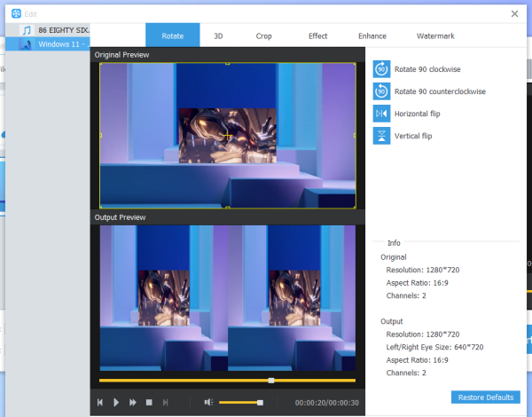This screenshot has width=532, height=417.
Task: Click the app logo in the Edit title bar
Action: tap(16, 13)
